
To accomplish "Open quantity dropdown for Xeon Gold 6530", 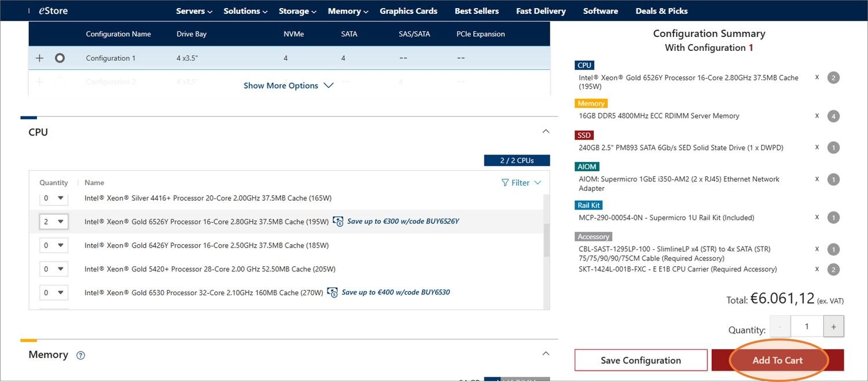I will (54, 293).
